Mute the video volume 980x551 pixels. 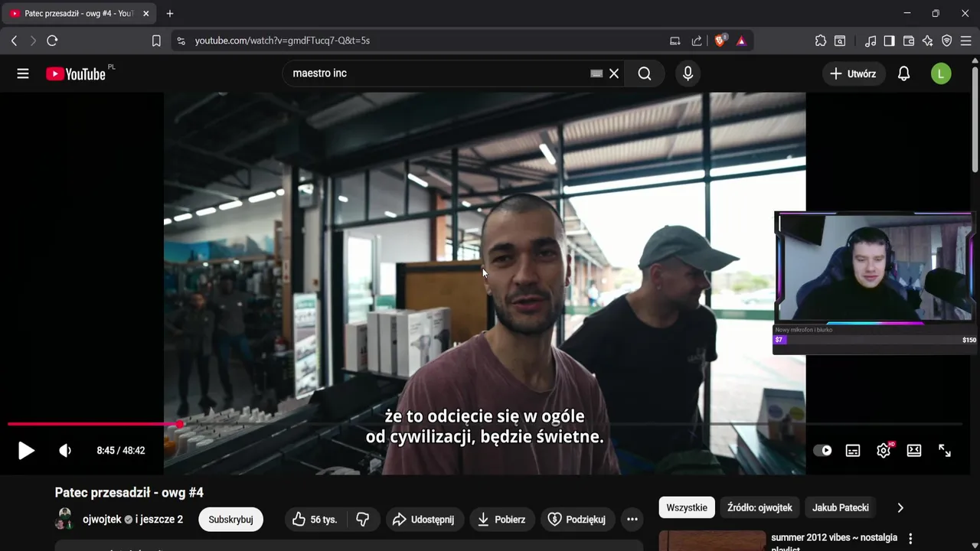(65, 451)
